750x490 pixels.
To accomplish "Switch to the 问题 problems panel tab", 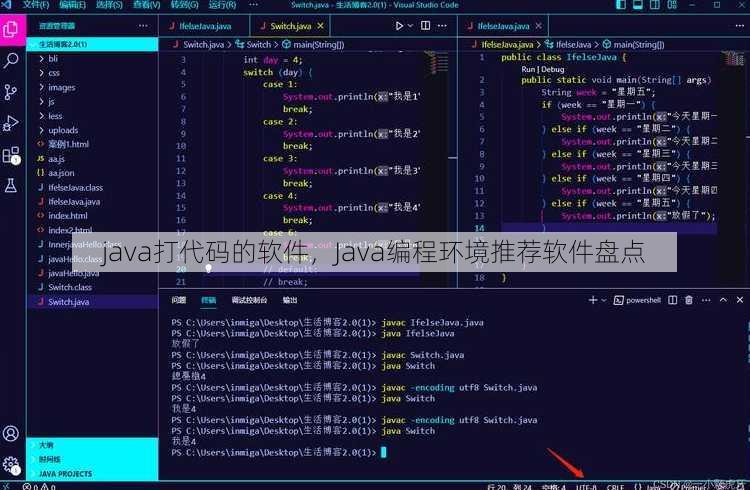I will coord(178,300).
